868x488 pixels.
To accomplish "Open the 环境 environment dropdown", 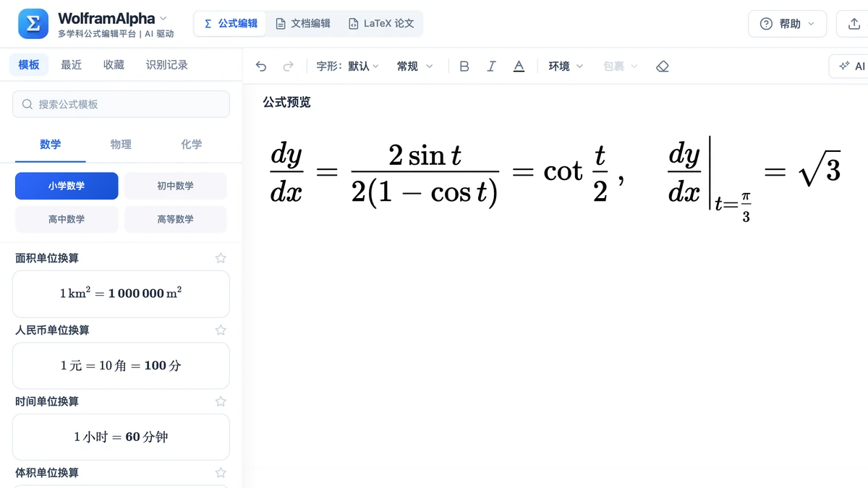I will coord(566,67).
